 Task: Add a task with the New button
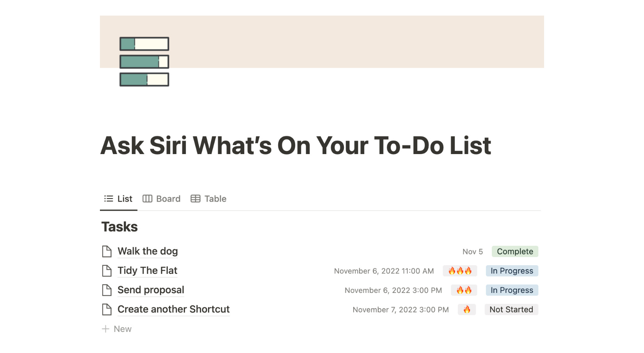pyautogui.click(x=122, y=329)
